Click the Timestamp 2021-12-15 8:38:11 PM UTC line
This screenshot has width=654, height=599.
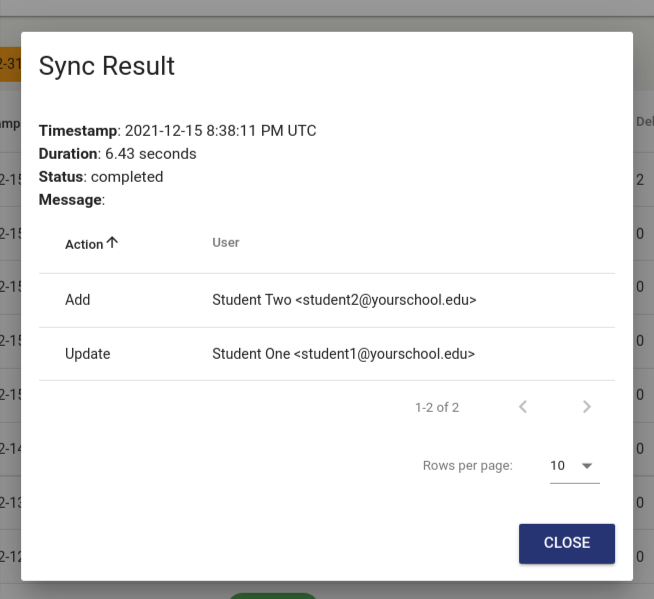coord(177,131)
